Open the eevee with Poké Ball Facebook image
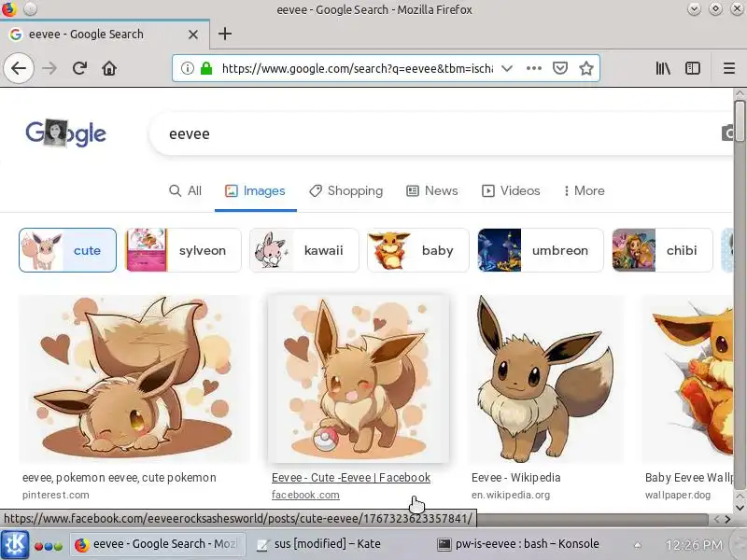Image resolution: width=747 pixels, height=560 pixels. [359, 379]
